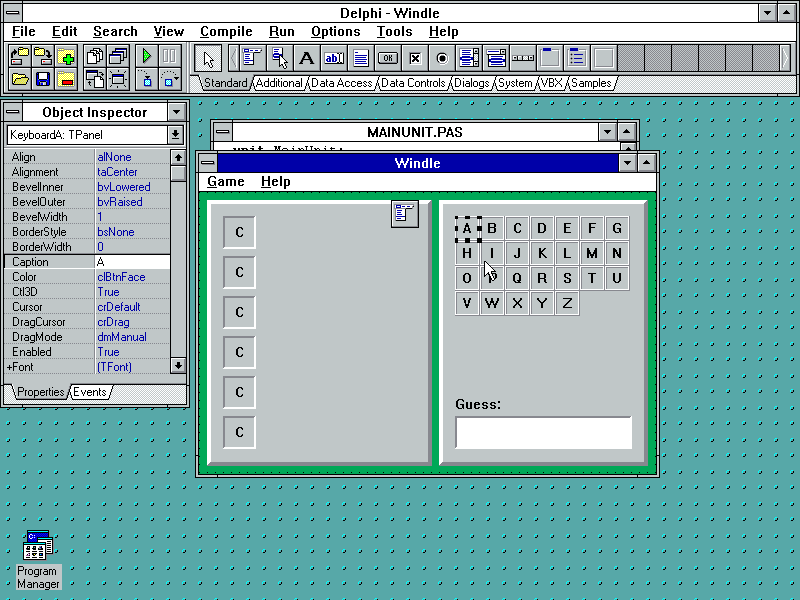The image size is (800, 600).
Task: Select the keyboard panel labeled M
Action: (592, 253)
